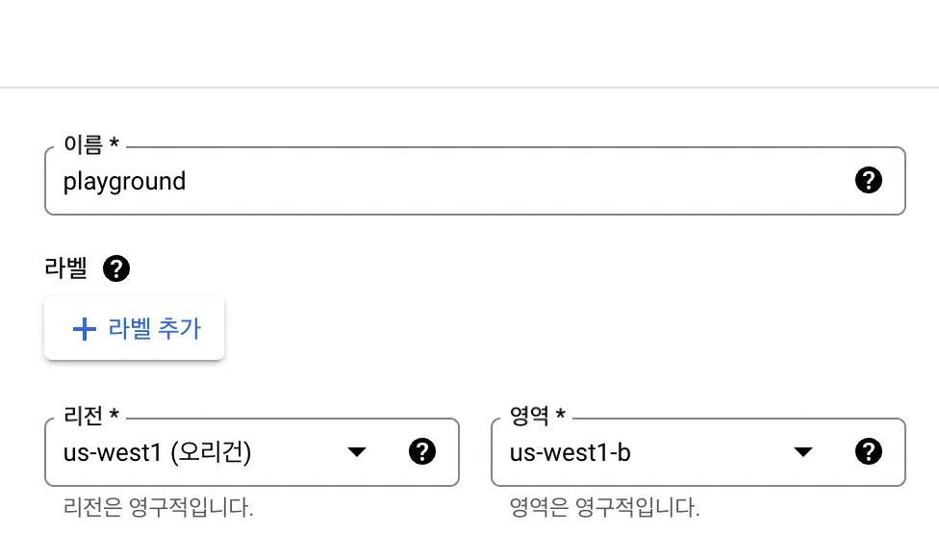939x560 pixels.
Task: Click the 리전 * field label
Action: click(x=90, y=416)
